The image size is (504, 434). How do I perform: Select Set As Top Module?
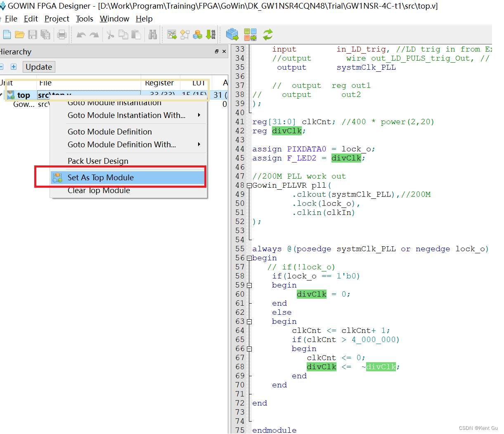coord(128,177)
